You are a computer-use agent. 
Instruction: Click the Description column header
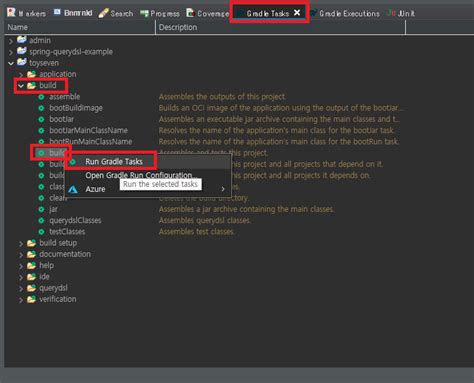281,27
